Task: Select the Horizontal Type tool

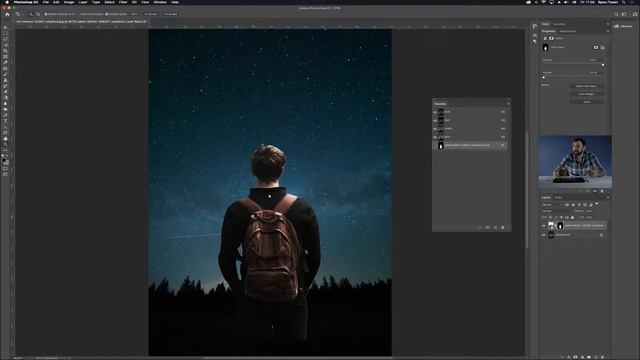Action: (x=5, y=121)
